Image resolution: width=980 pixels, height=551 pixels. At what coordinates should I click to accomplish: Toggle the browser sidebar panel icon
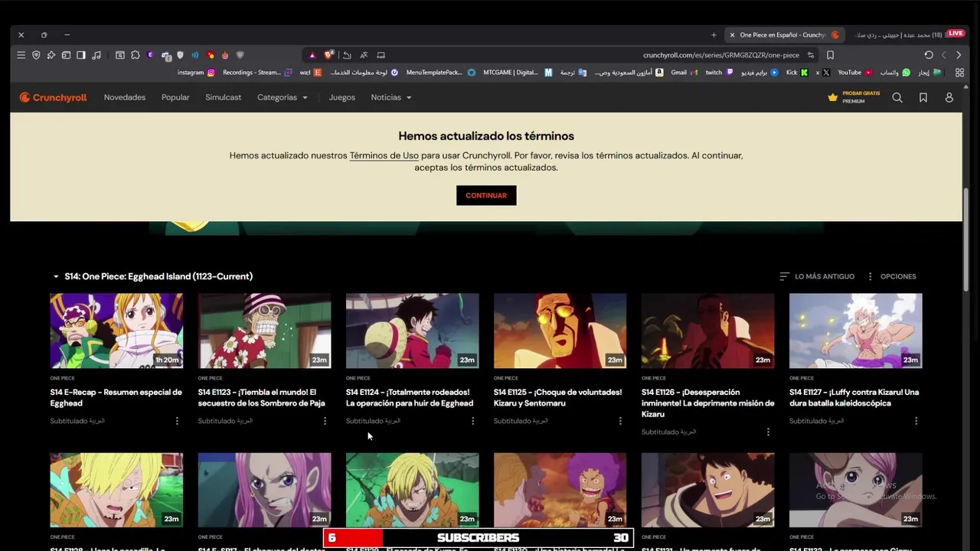[80, 55]
